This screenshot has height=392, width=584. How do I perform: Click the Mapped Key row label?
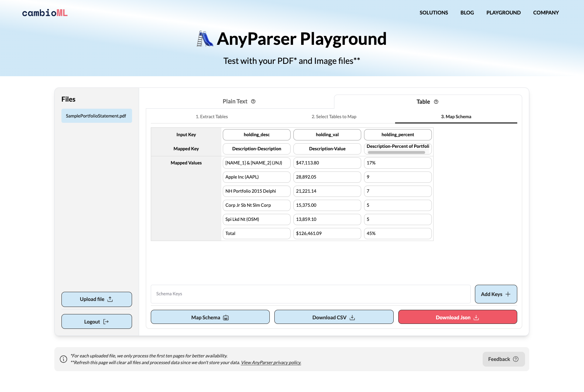coord(186,149)
